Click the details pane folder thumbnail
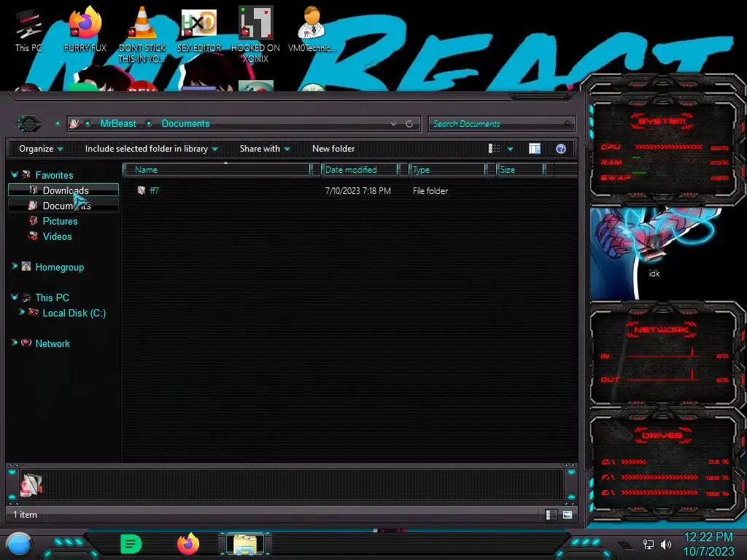Screen dimensions: 747x560 [x=31, y=485]
